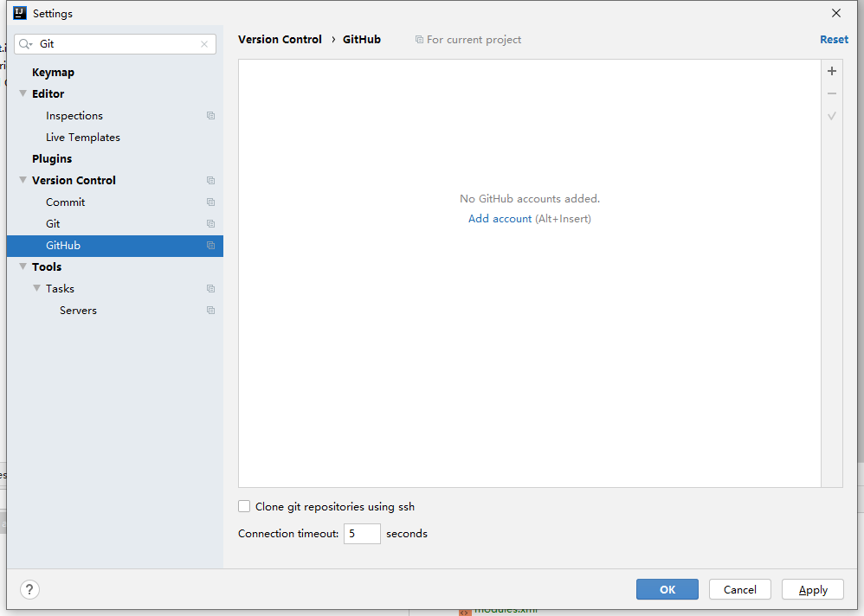Screen dimensions: 864x616
Task: Click the 'No GitHub accounts added.' text
Action: click(x=530, y=199)
